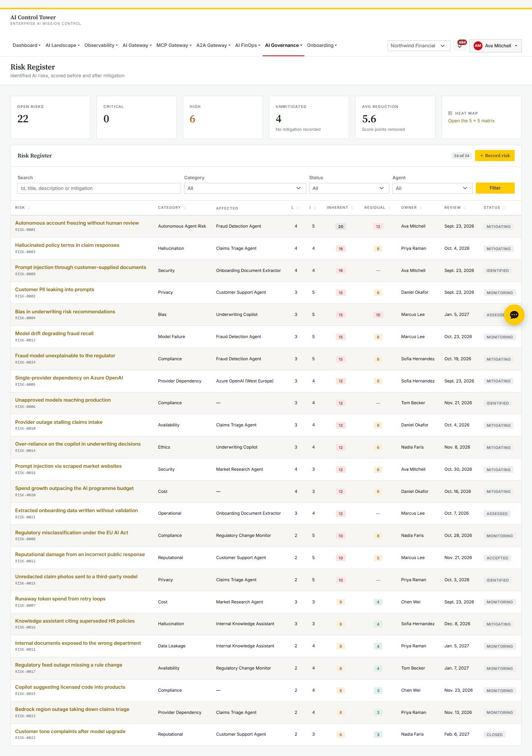This screenshot has width=532, height=756.
Task: Click owner Tom Becker in RISK-0006 row
Action: (x=413, y=403)
